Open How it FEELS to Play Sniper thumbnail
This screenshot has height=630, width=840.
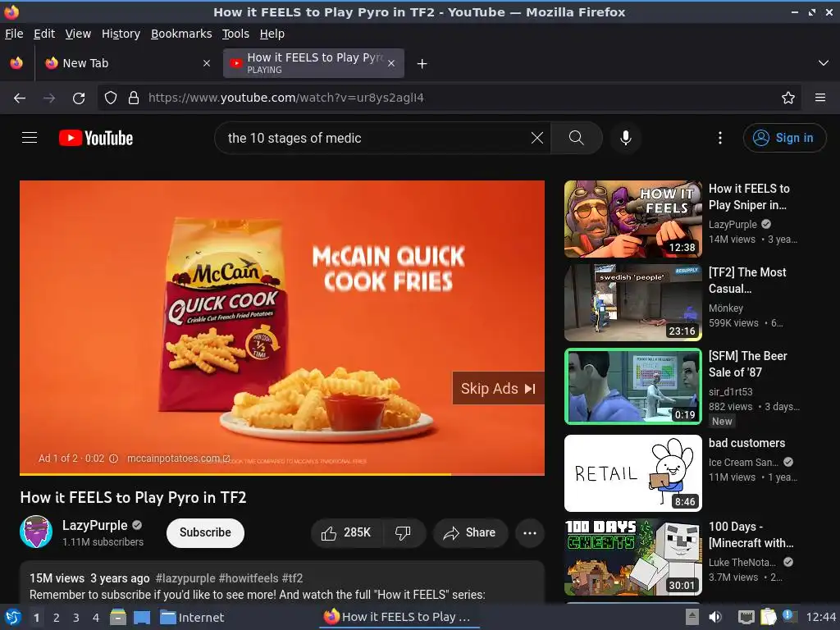point(632,218)
